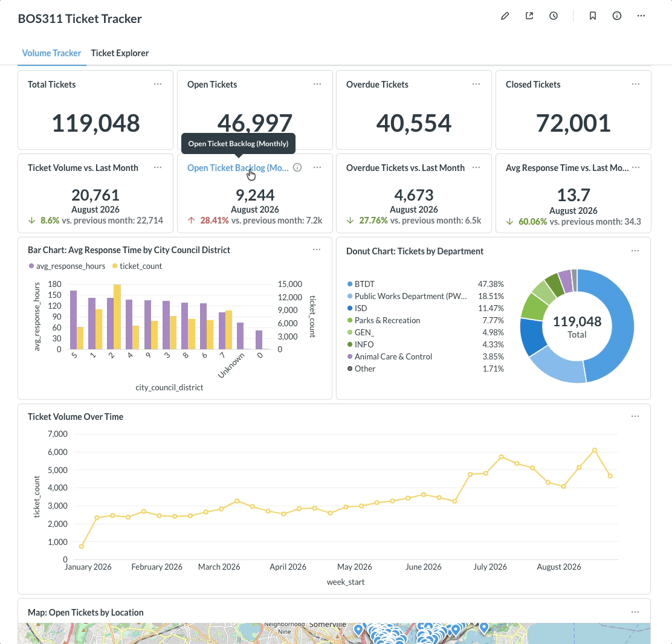Image resolution: width=672 pixels, height=644 pixels.
Task: Click the 9,244 backlog value
Action: [255, 195]
